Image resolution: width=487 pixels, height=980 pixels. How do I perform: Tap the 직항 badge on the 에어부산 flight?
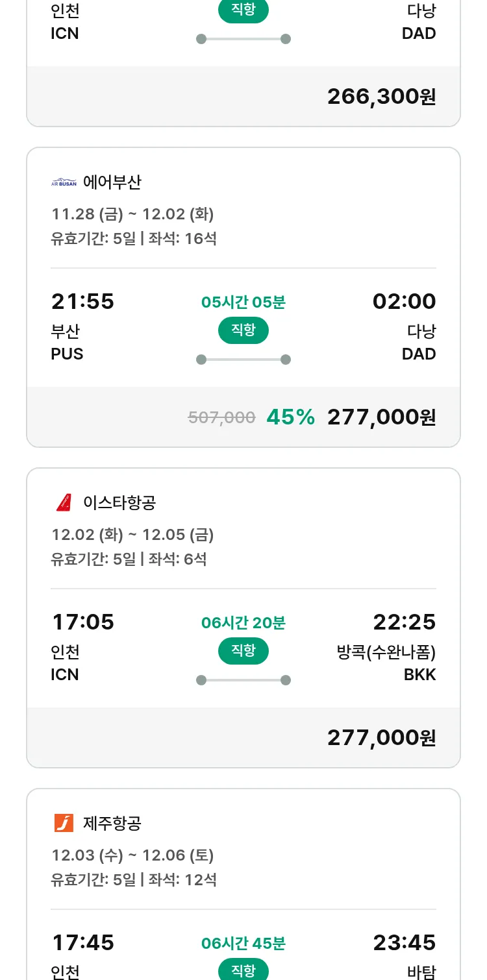tap(243, 330)
